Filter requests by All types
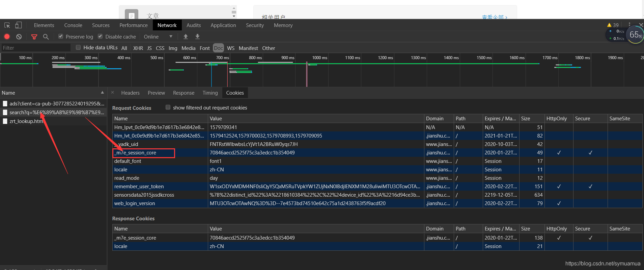This screenshot has width=644, height=270. tap(124, 48)
